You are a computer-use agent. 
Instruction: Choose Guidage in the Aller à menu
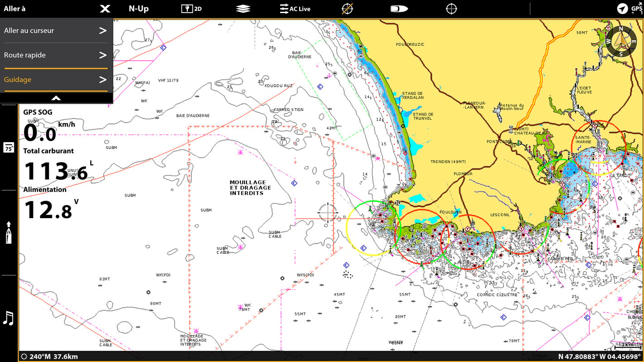[56, 80]
